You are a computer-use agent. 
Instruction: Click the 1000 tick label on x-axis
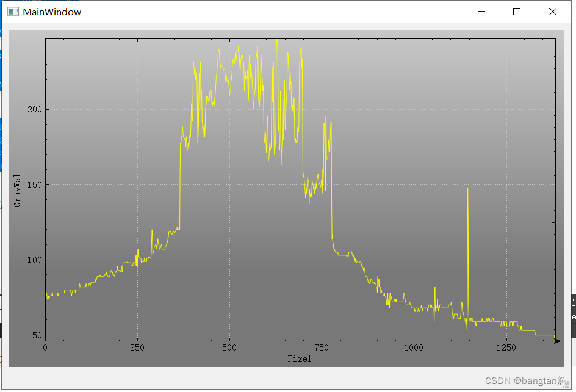(x=414, y=347)
